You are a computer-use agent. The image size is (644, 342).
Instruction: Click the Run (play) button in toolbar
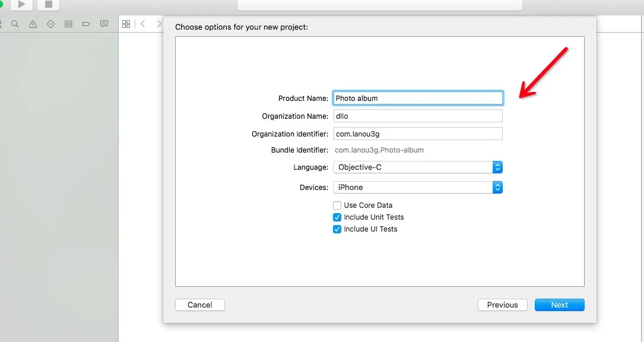coord(21,5)
